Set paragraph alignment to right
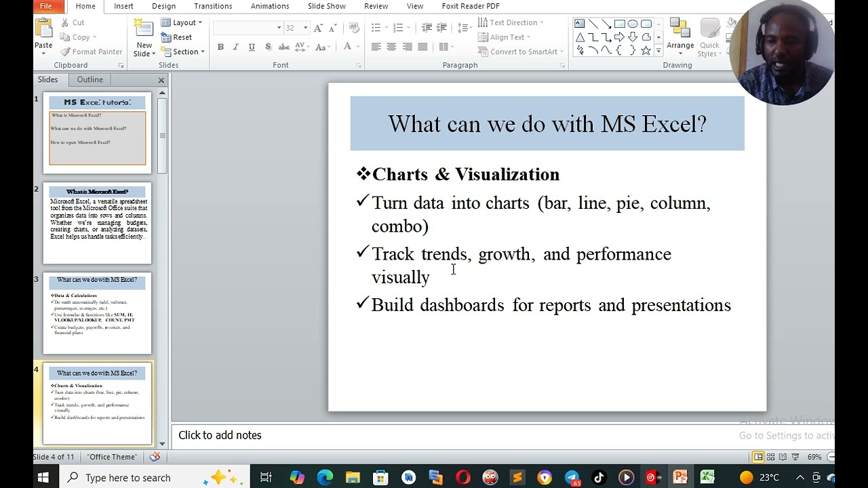The height and width of the screenshot is (488, 868). pos(407,47)
